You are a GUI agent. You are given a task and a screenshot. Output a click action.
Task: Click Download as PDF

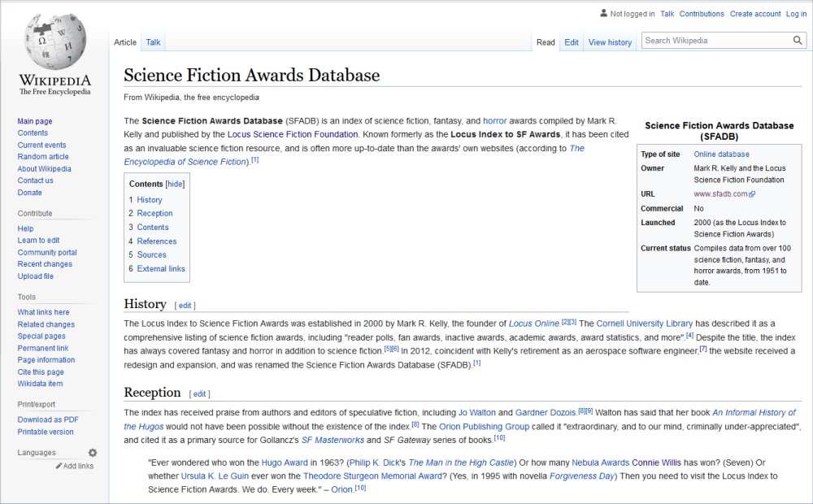48,420
